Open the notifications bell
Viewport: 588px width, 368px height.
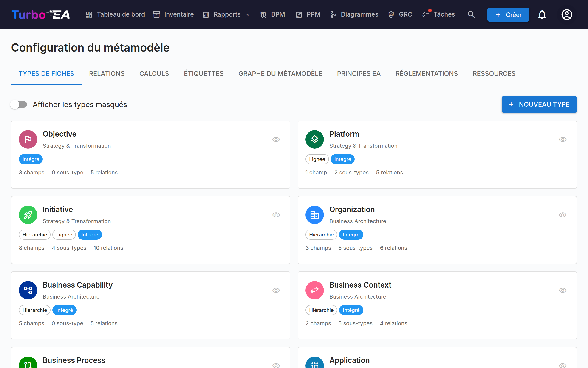(542, 14)
